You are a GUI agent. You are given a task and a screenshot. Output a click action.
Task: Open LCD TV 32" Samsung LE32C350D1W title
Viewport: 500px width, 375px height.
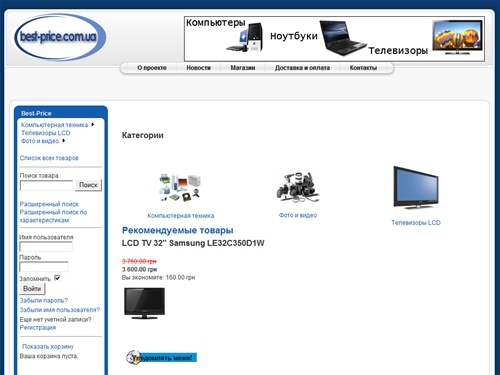click(x=193, y=243)
